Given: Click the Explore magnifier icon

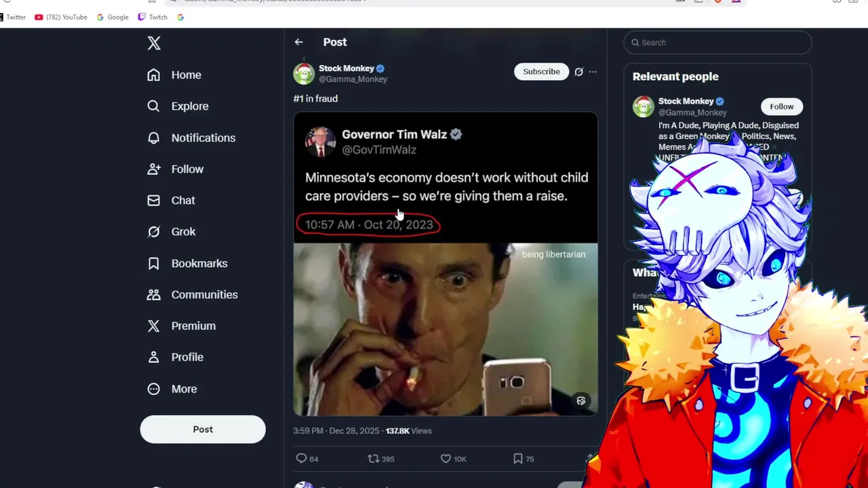Looking at the screenshot, I should pyautogui.click(x=154, y=106).
